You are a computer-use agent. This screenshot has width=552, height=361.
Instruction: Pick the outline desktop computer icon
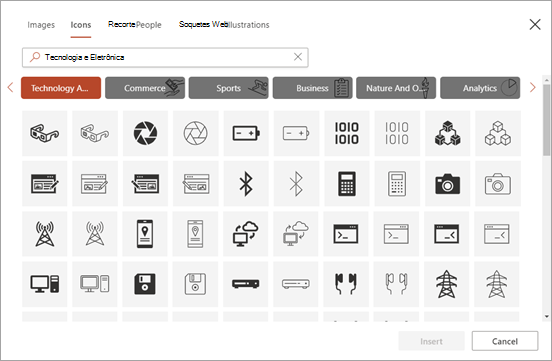pyautogui.click(x=95, y=284)
